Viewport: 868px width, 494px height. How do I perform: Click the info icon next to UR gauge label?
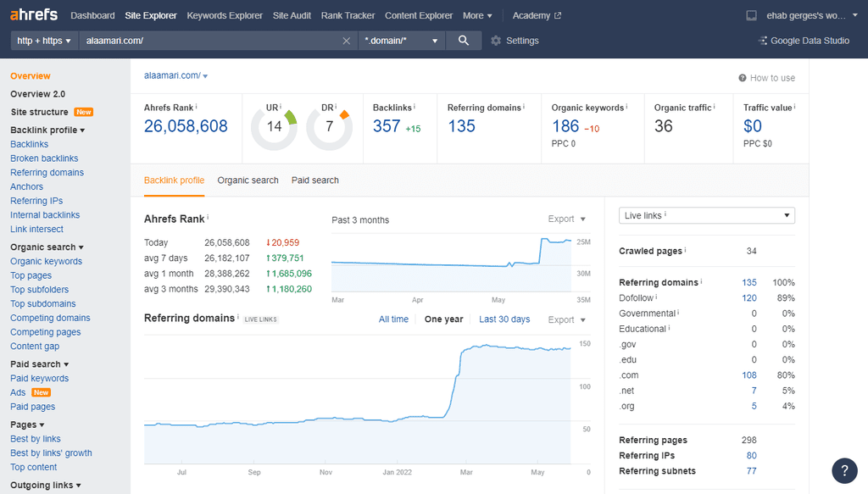pyautogui.click(x=280, y=106)
